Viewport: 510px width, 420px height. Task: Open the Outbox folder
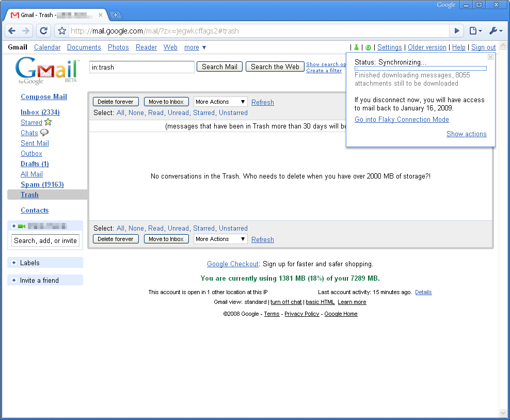pyautogui.click(x=31, y=153)
